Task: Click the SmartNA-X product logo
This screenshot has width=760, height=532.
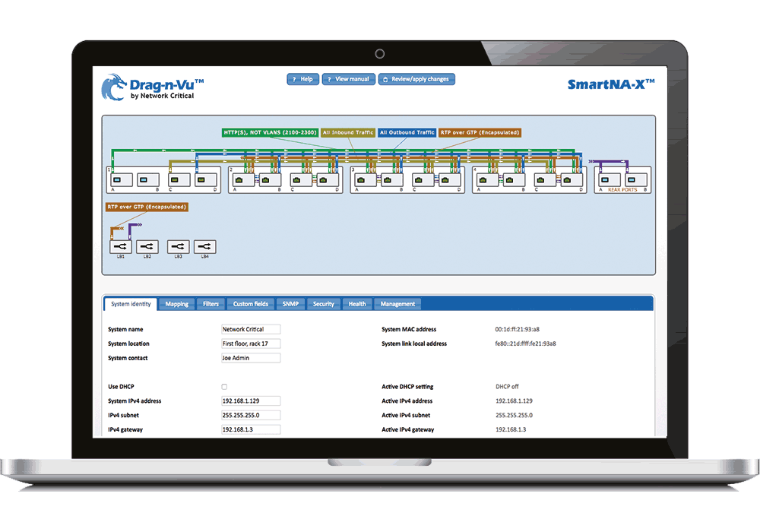Action: [611, 84]
